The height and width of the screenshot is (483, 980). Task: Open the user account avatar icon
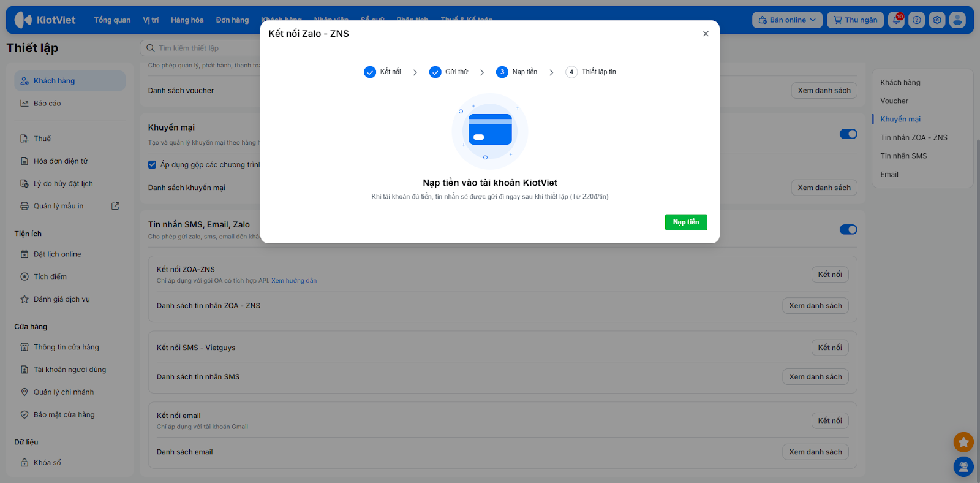click(957, 20)
